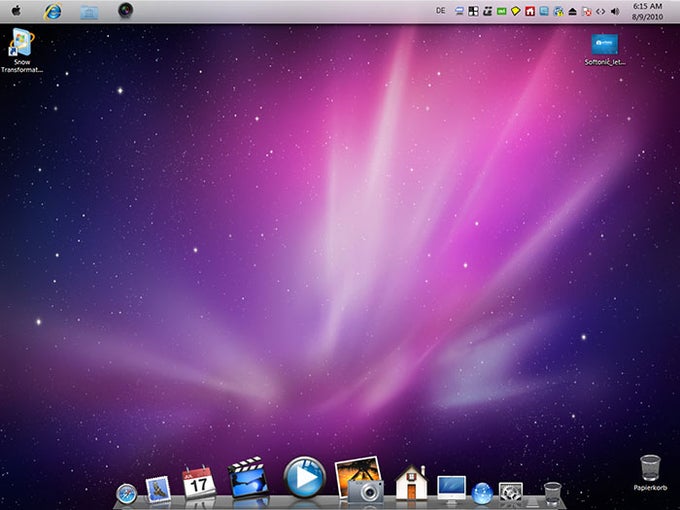This screenshot has width=680, height=510.
Task: Click the light blue square tray icon
Action: click(544, 11)
